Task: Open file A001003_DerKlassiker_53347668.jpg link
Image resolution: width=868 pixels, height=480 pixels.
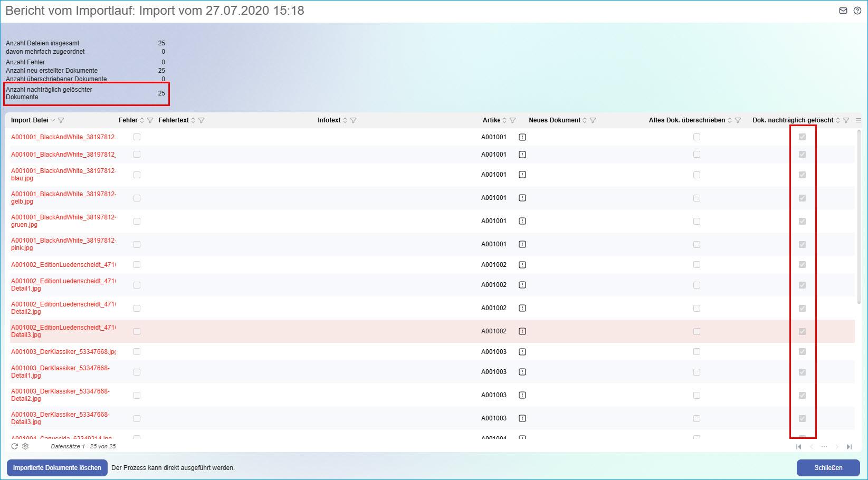Action: click(63, 352)
